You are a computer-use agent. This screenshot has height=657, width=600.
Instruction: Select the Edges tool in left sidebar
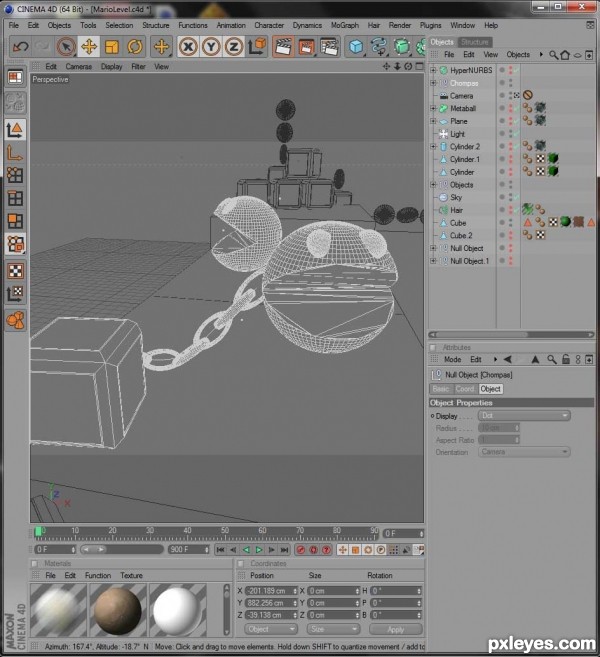[15, 198]
